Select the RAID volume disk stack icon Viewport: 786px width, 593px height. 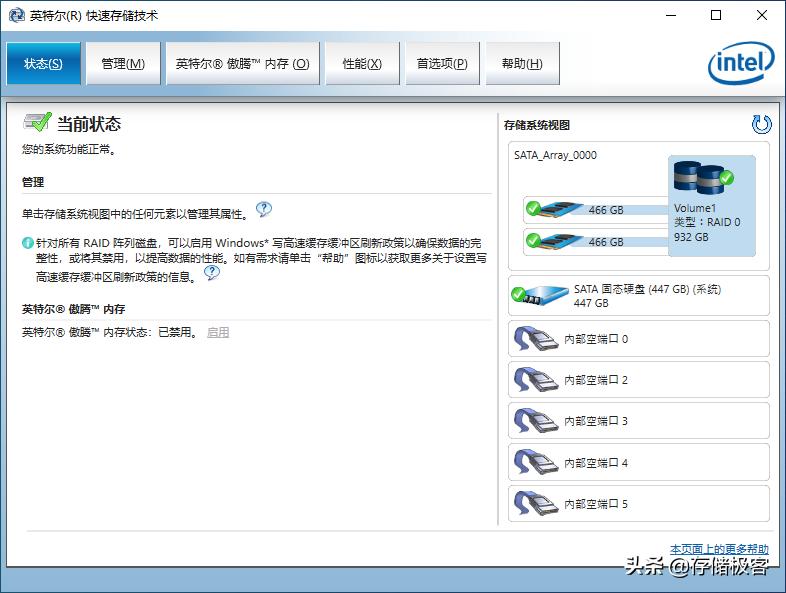pyautogui.click(x=702, y=177)
